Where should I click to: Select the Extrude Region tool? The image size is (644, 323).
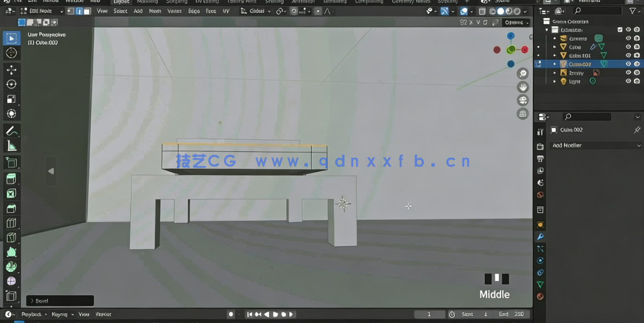(11, 179)
